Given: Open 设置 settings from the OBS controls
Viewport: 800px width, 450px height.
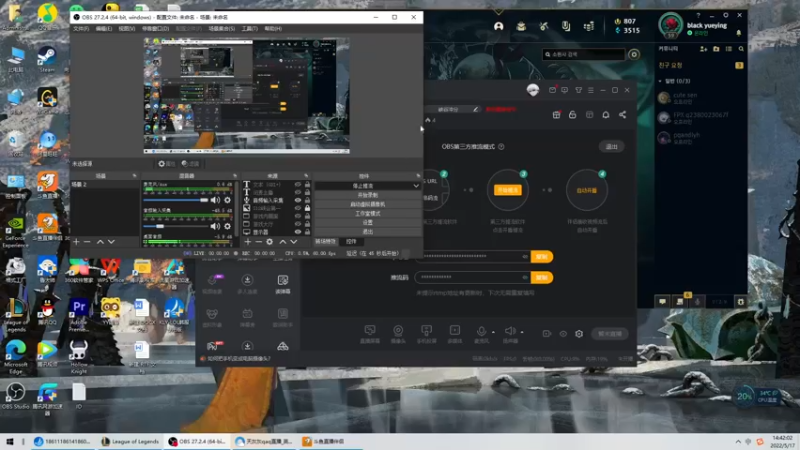Looking at the screenshot, I should coord(367,222).
